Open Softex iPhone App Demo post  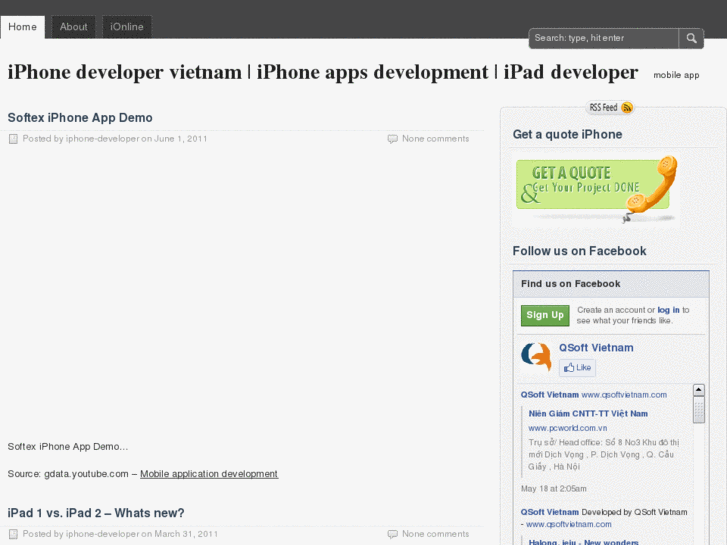click(x=80, y=118)
